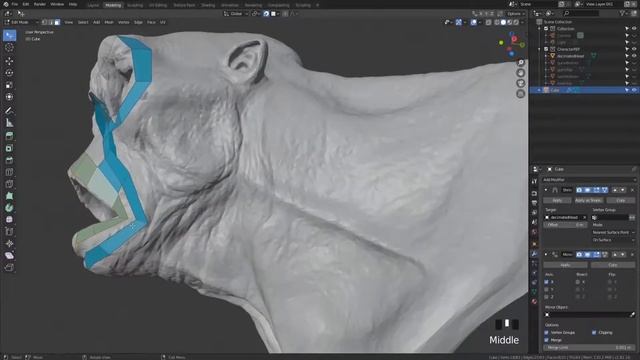The width and height of the screenshot is (640, 360).
Task: Switch to vertex select mode
Action: tap(45, 22)
